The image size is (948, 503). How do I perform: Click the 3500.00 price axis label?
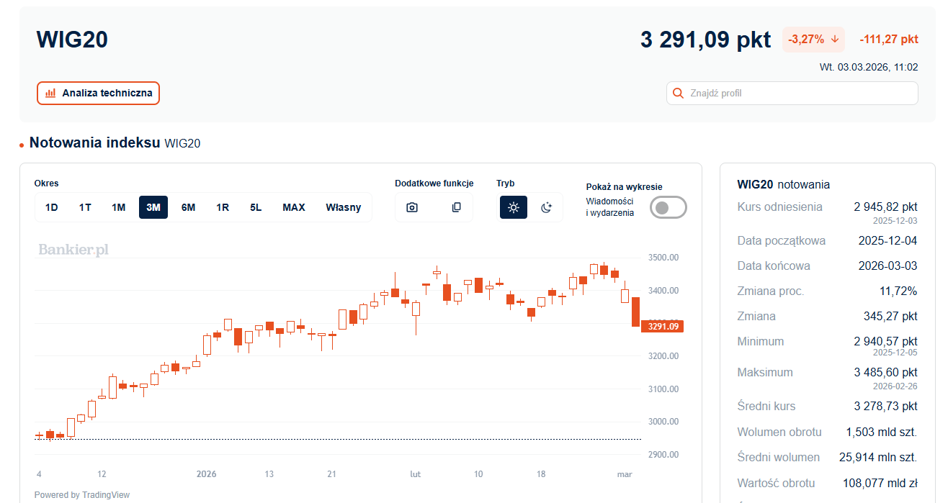coord(663,258)
